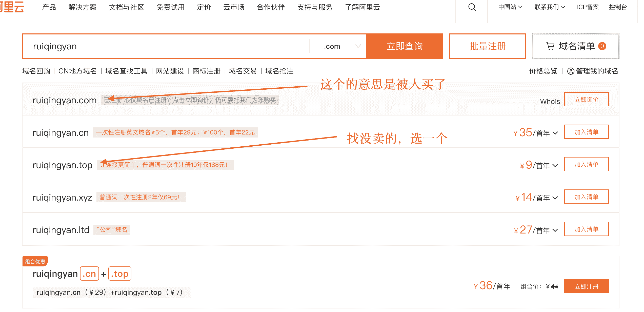Open the 定价 menu item
Image resolution: width=644 pixels, height=312 pixels.
pos(204,7)
